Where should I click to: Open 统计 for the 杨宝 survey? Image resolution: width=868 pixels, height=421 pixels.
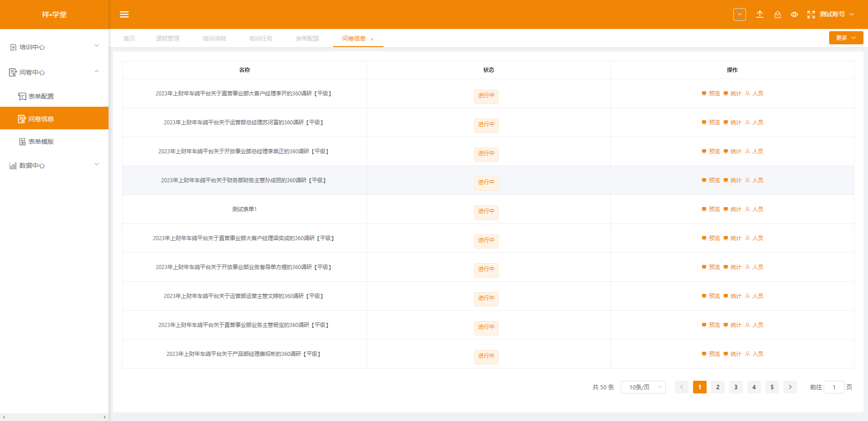(x=732, y=325)
